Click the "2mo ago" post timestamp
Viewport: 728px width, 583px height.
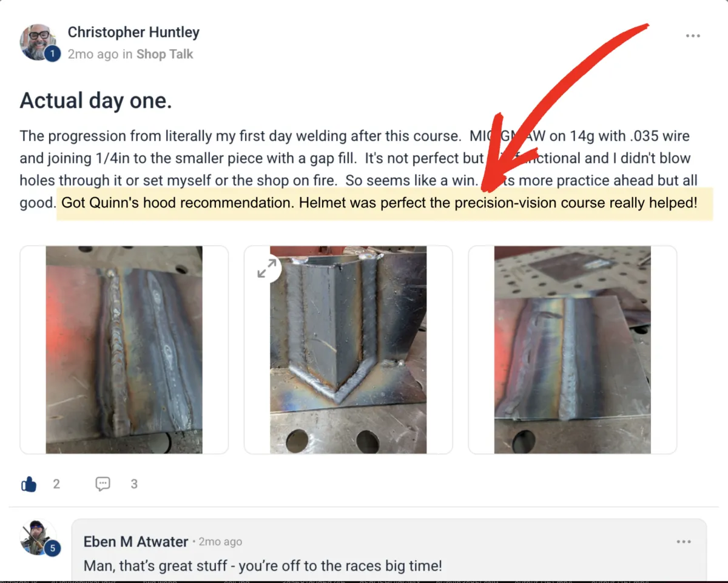coord(93,54)
